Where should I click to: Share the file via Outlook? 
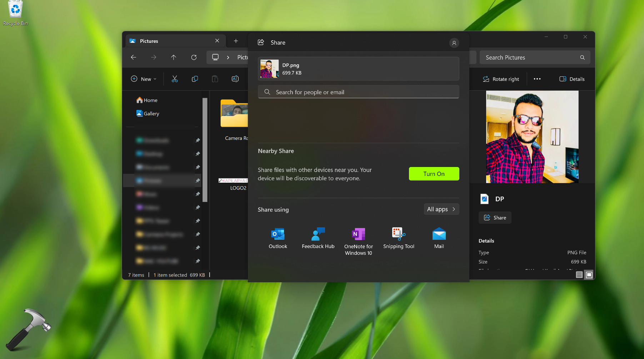pos(278,238)
